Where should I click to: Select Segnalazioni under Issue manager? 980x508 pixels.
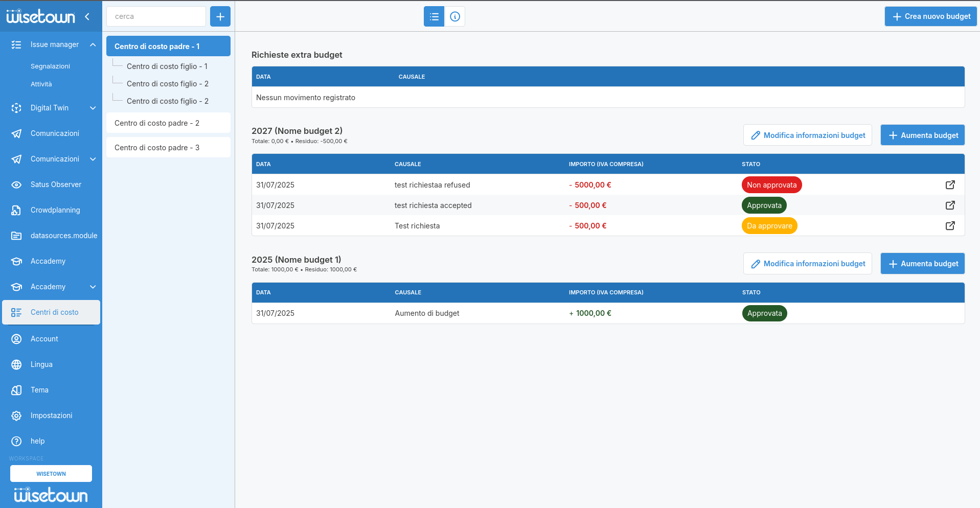pos(50,66)
